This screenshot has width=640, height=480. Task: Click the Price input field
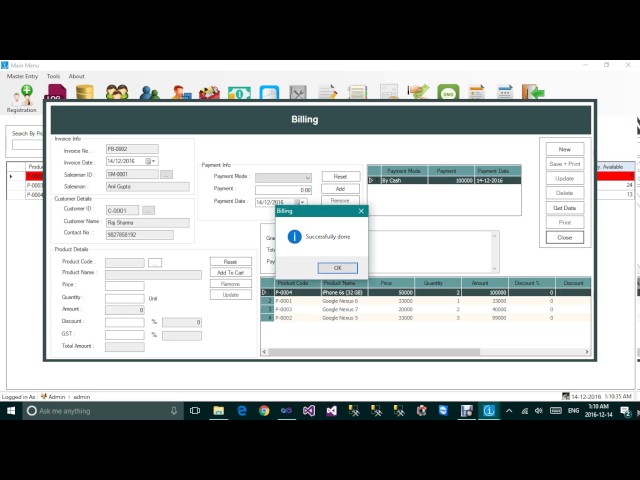pyautogui.click(x=124, y=286)
